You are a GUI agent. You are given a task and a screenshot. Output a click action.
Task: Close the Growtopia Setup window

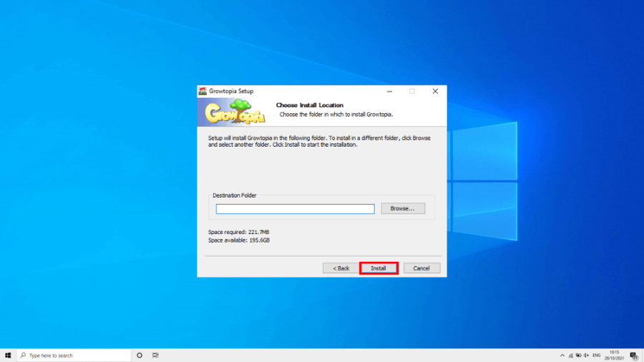(x=435, y=91)
